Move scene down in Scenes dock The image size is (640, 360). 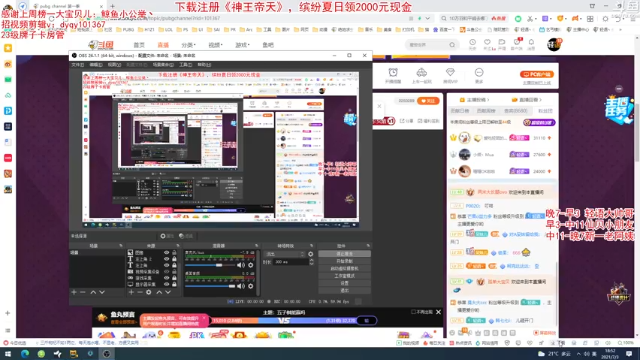[102, 292]
